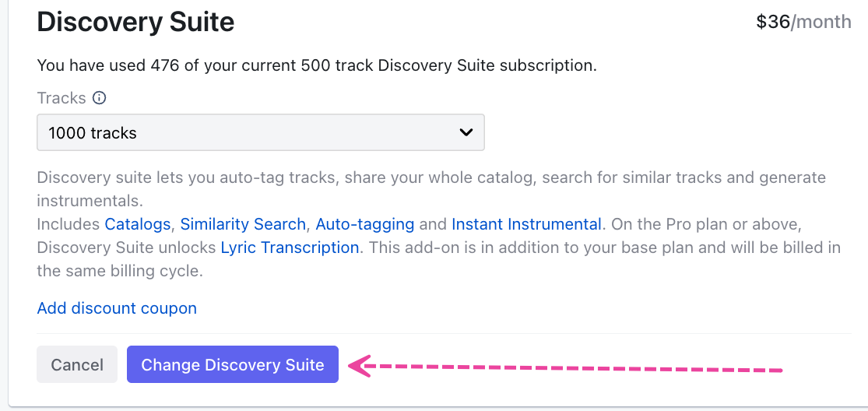Confirm with Change Discovery Suite button
Image resolution: width=868 pixels, height=411 pixels.
pyautogui.click(x=232, y=364)
